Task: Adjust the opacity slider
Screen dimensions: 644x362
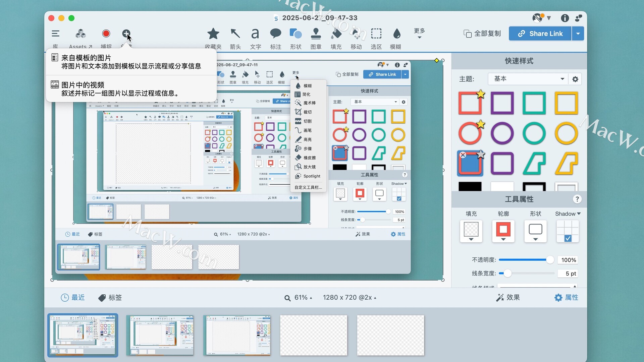Action: (526, 260)
